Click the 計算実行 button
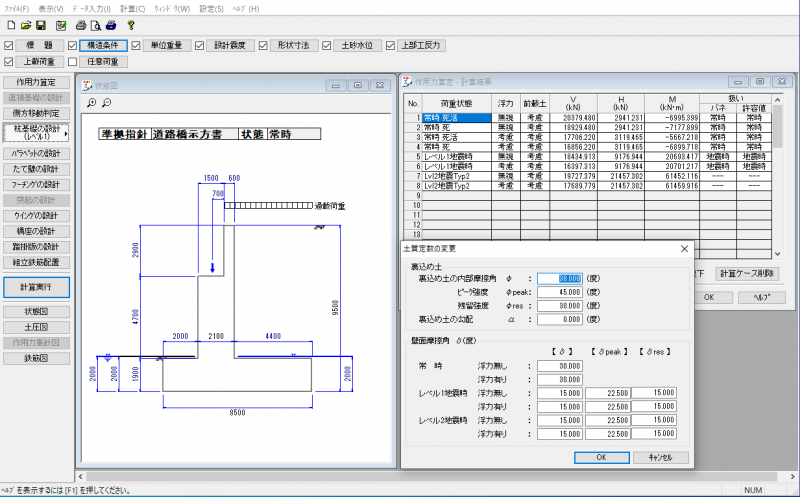Image resolution: width=800 pixels, height=497 pixels. point(36,287)
